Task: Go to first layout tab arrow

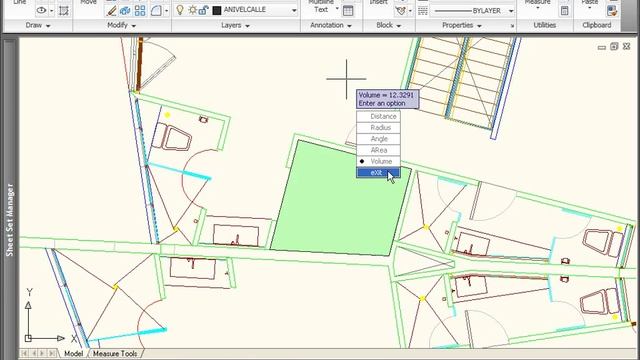Action: (x=24, y=353)
